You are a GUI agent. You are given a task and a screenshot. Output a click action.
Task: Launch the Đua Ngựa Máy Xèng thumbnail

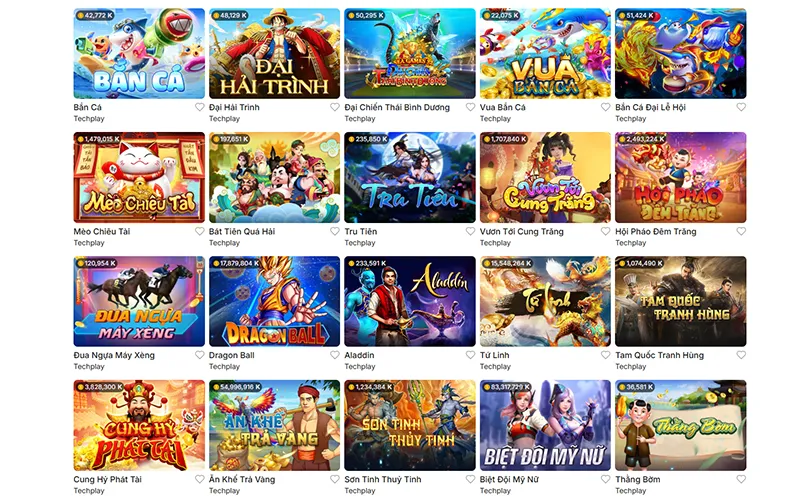point(139,302)
